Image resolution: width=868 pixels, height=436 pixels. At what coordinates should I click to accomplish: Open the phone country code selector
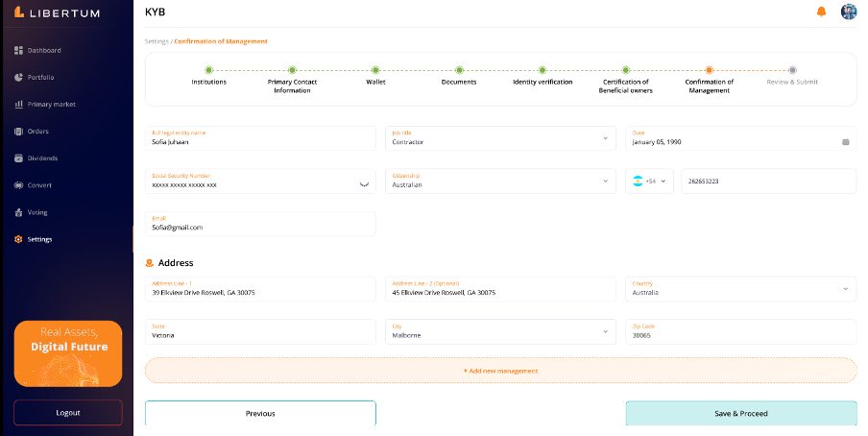pos(650,181)
